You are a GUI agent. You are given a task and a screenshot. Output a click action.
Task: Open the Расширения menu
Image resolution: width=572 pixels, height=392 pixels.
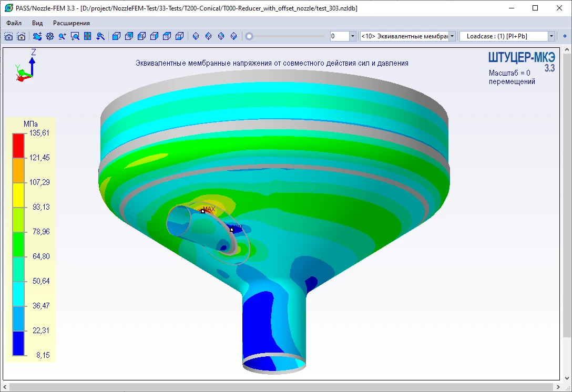tap(71, 23)
